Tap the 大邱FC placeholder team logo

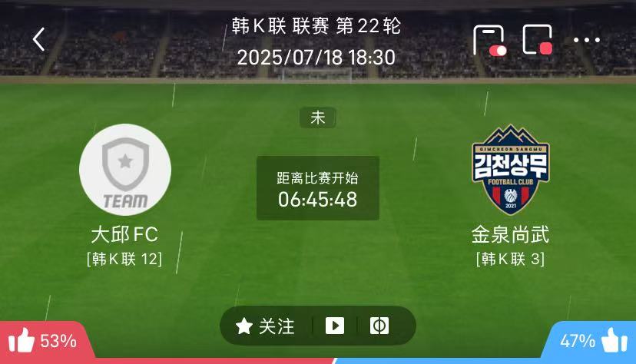[125, 170]
